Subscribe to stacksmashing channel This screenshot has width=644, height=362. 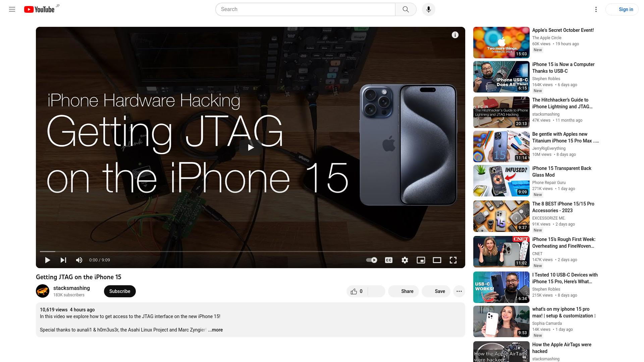pyautogui.click(x=120, y=291)
